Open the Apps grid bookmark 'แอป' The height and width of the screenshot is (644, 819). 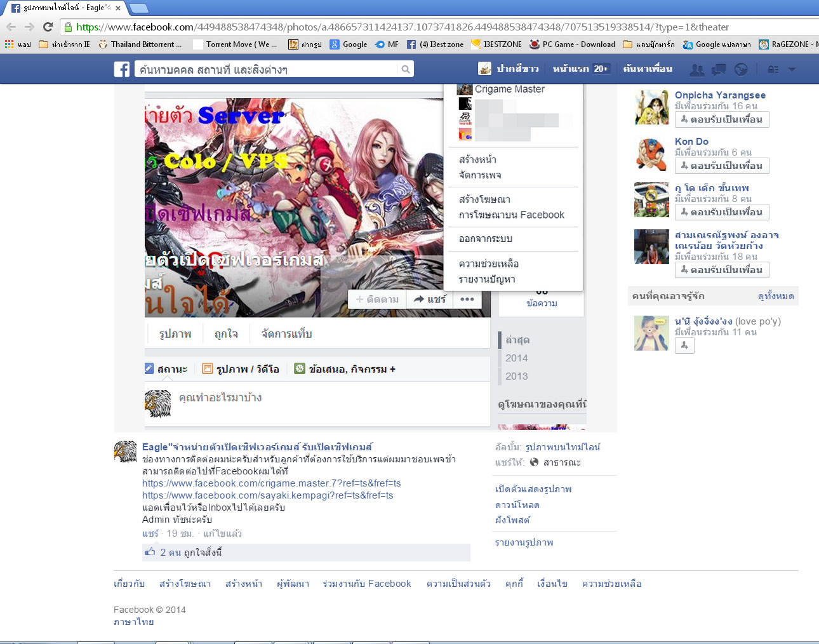click(x=18, y=44)
